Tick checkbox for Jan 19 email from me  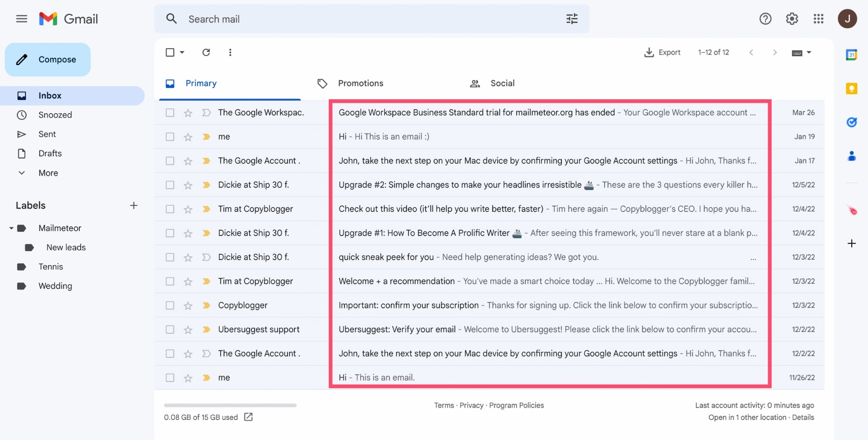(x=170, y=137)
